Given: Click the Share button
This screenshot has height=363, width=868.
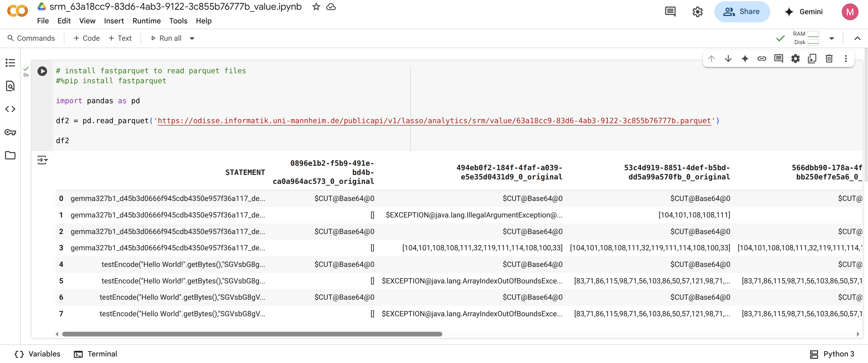Looking at the screenshot, I should (742, 12).
